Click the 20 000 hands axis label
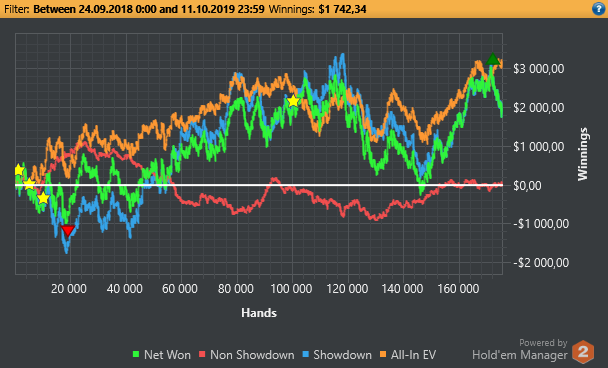 click(x=69, y=289)
